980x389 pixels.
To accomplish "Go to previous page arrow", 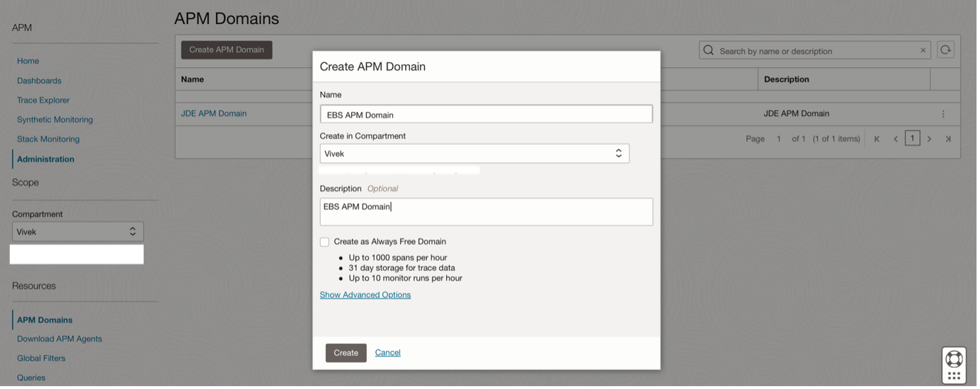I will 897,139.
